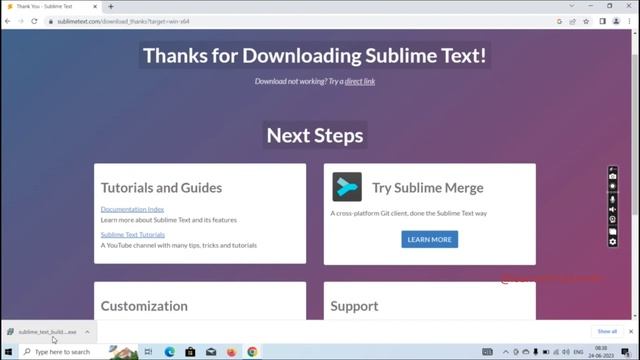
Task: Click Chrome icon on taskbar
Action: pyautogui.click(x=252, y=351)
